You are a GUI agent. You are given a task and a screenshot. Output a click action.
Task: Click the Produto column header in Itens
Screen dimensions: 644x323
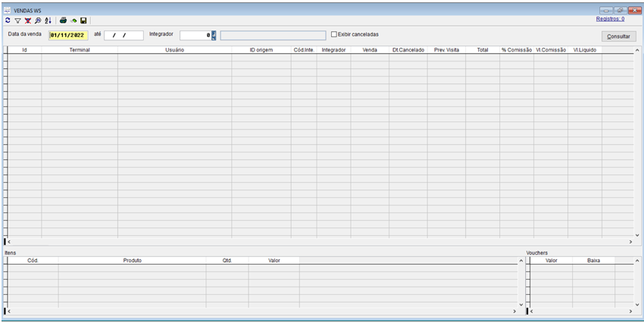(132, 260)
